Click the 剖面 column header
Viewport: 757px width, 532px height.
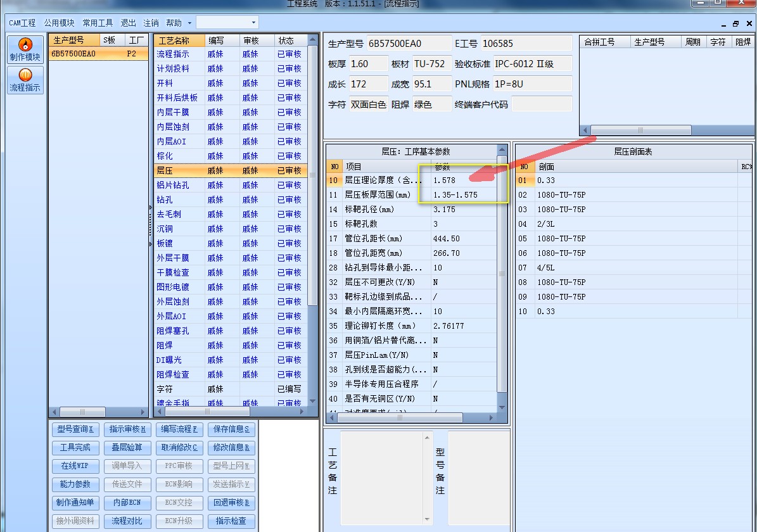coord(636,167)
